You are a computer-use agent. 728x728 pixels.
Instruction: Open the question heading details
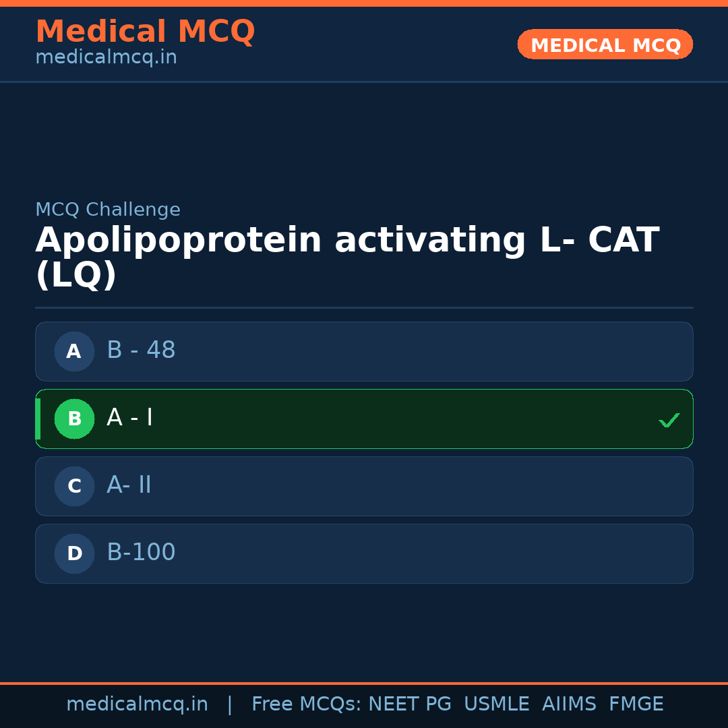(347, 256)
